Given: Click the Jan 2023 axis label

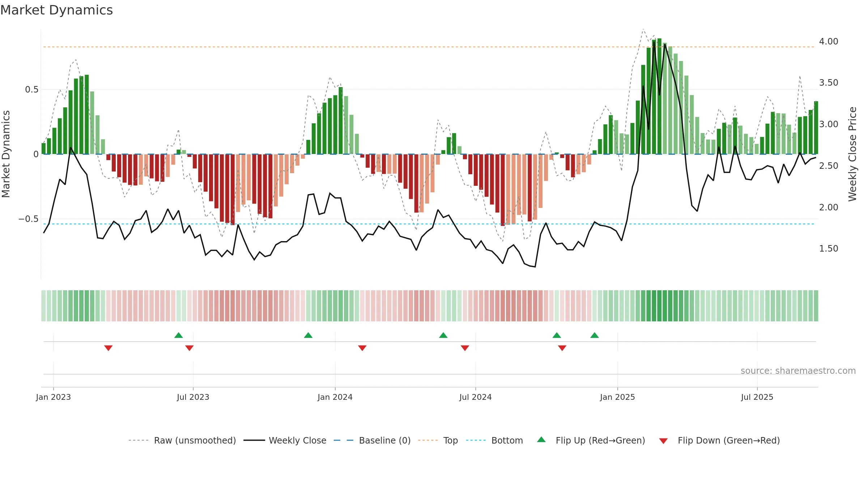Looking at the screenshot, I should [x=54, y=397].
